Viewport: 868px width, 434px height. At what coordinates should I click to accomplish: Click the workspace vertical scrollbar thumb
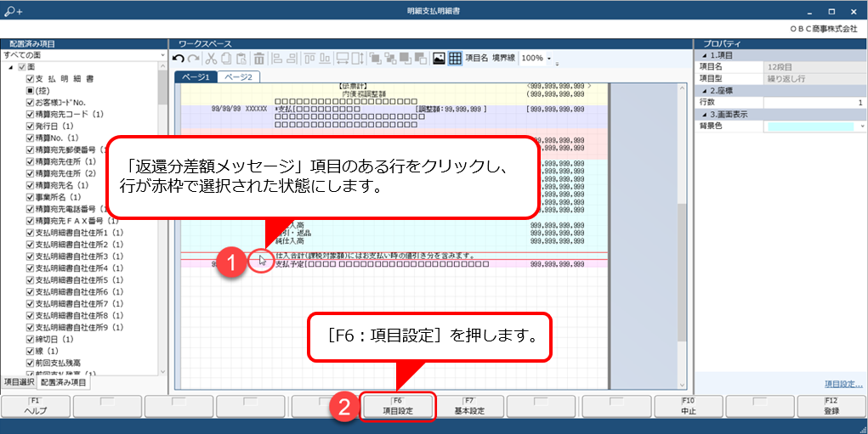click(682, 272)
